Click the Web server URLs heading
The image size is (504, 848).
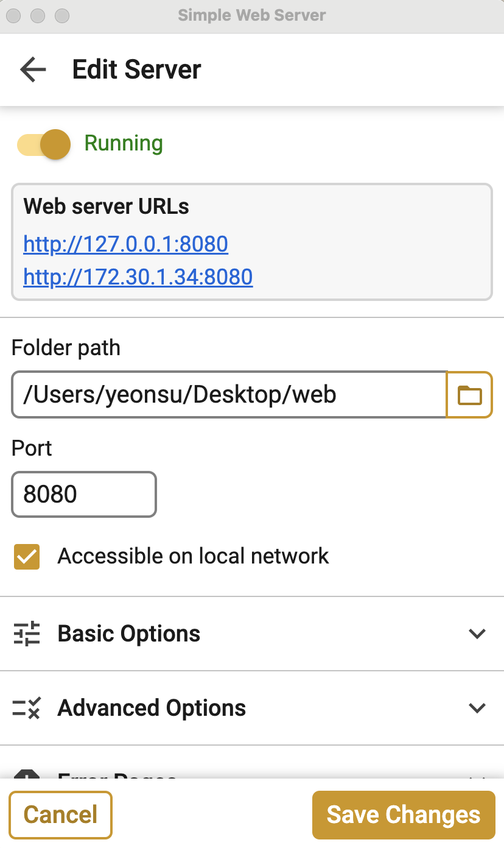tap(107, 207)
